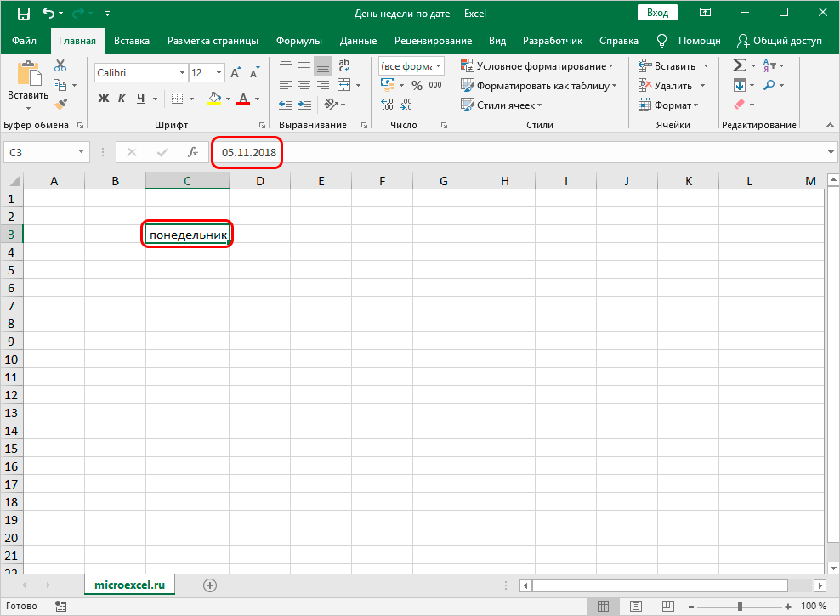Click the Cut scissors icon
Screen dimensions: 840x616
coord(60,66)
